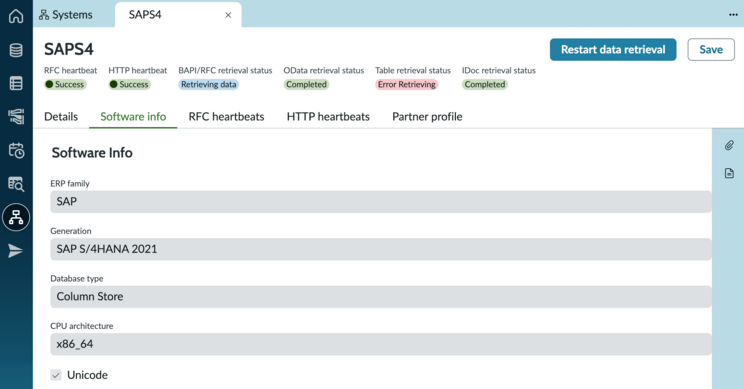Open the document notes icon
This screenshot has height=389, width=744.
pos(729,173)
